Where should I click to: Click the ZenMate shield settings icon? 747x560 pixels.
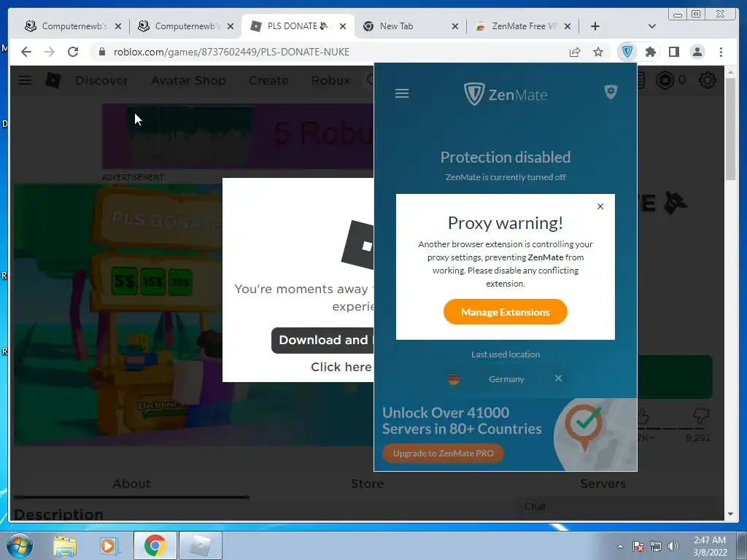(611, 92)
